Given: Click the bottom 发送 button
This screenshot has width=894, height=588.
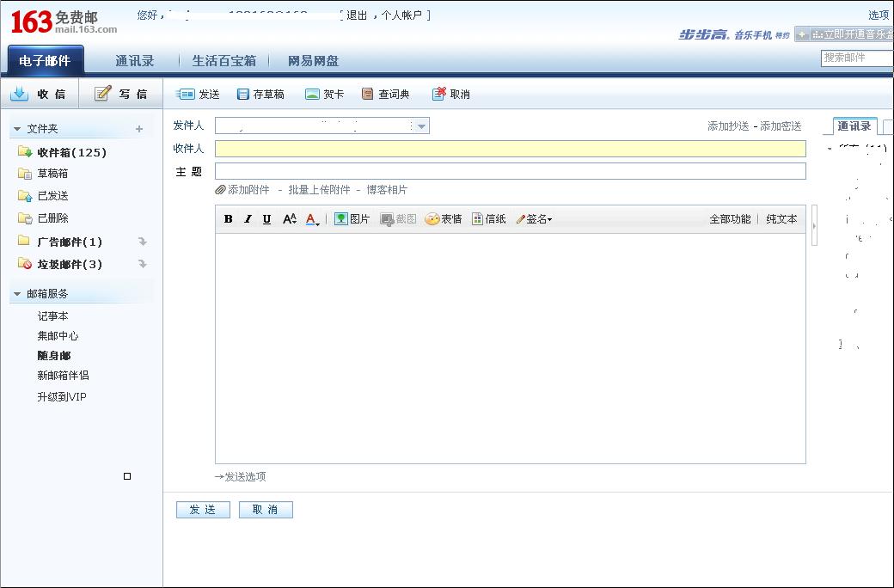Looking at the screenshot, I should pyautogui.click(x=203, y=510).
